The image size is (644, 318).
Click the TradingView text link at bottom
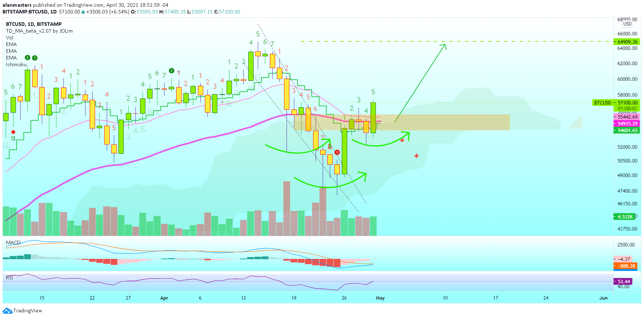click(28, 311)
